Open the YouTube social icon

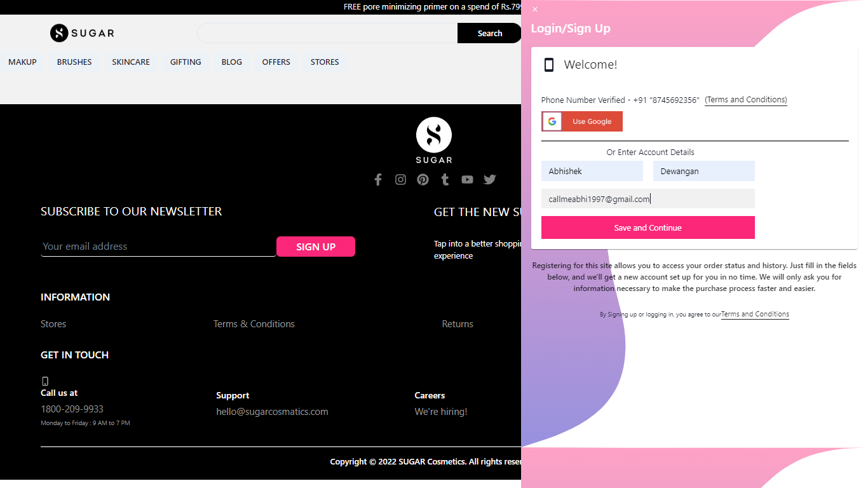[x=467, y=180]
